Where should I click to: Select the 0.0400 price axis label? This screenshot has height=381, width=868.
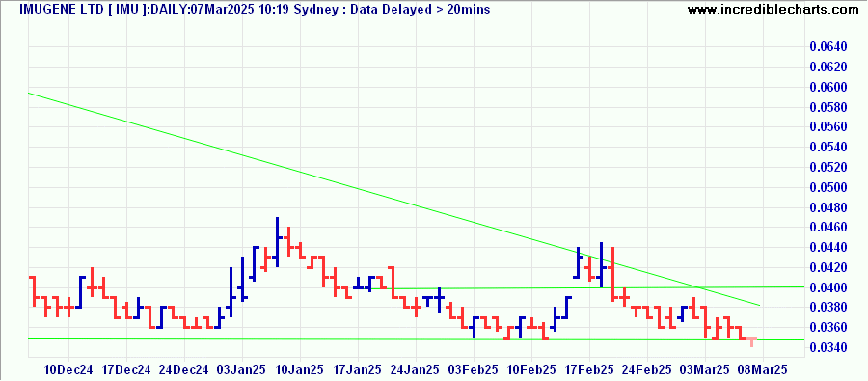828,288
